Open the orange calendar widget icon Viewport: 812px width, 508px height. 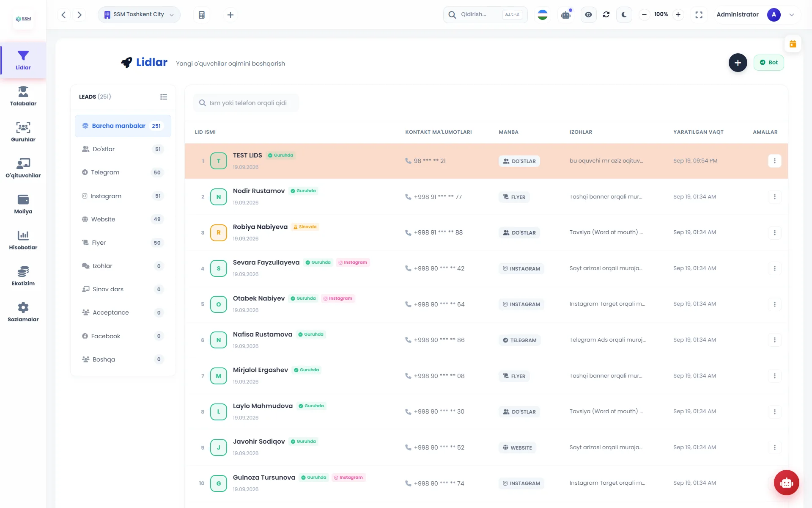[793, 44]
